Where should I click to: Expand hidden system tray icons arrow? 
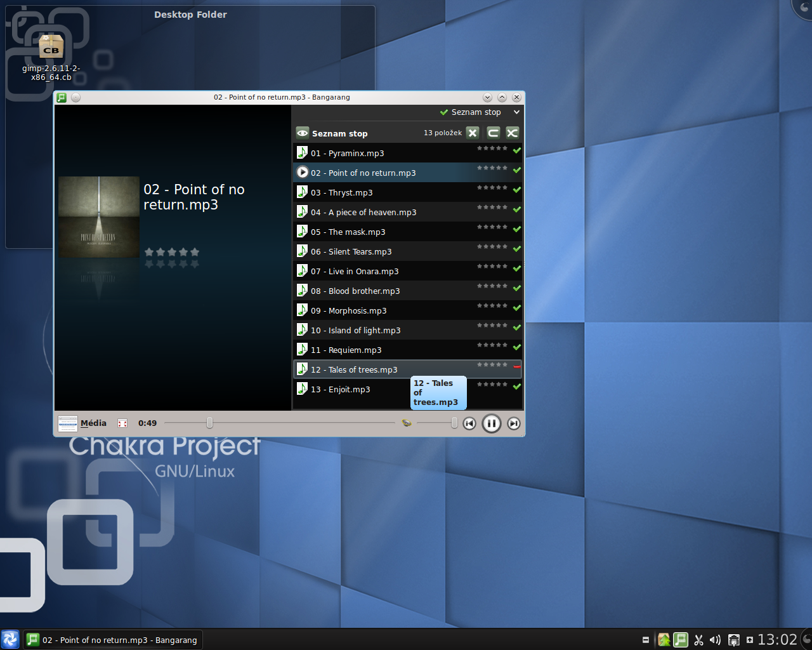click(x=750, y=640)
